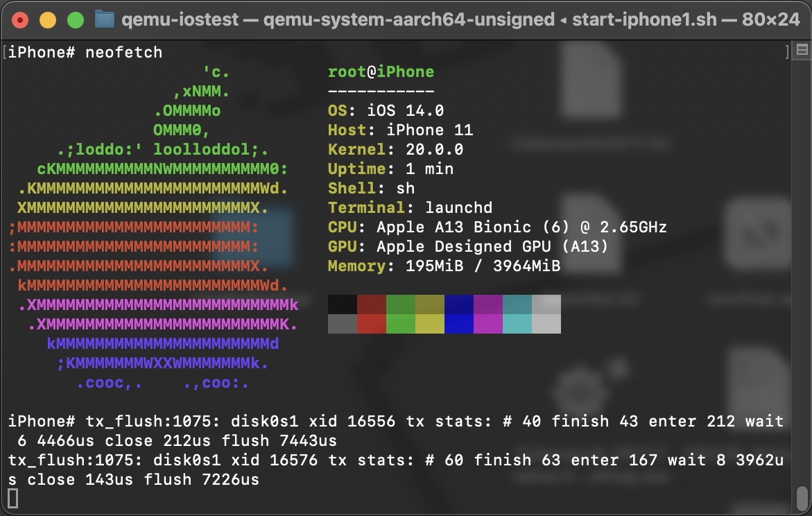Viewport: 812px width, 516px height.
Task: Click the black swatch in upper row
Action: (343, 304)
